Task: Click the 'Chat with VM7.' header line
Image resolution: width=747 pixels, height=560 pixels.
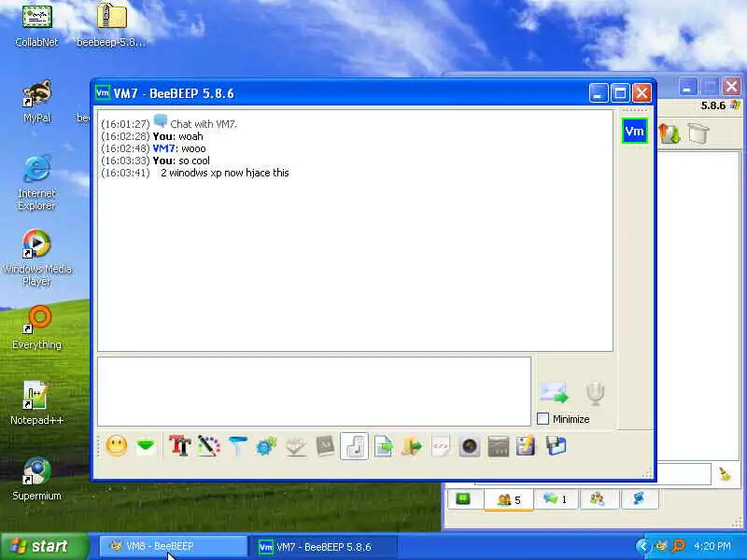Action: pos(204,124)
